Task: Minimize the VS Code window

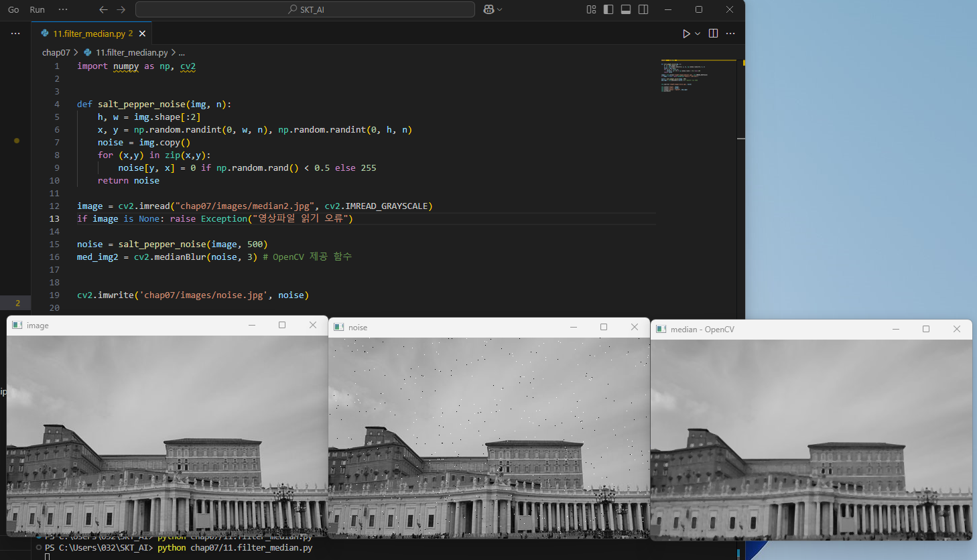Action: point(668,9)
